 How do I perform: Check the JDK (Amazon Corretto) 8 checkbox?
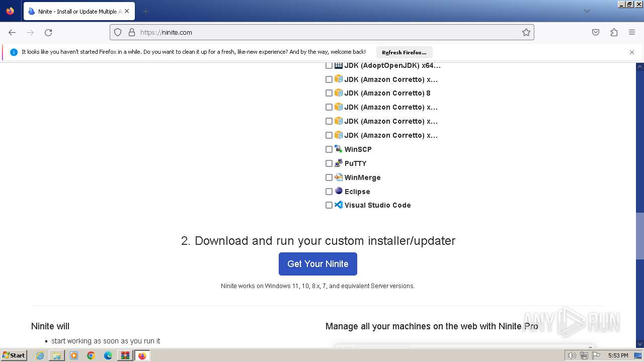329,93
